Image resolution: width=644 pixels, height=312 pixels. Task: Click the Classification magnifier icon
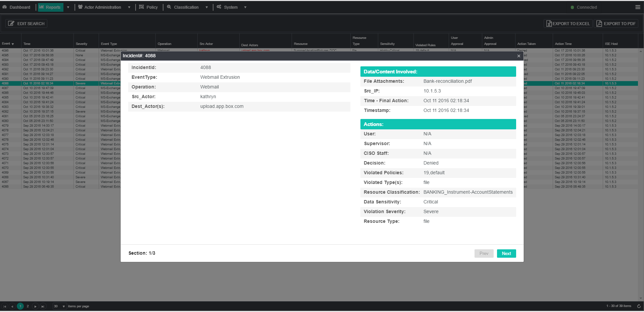pos(169,7)
